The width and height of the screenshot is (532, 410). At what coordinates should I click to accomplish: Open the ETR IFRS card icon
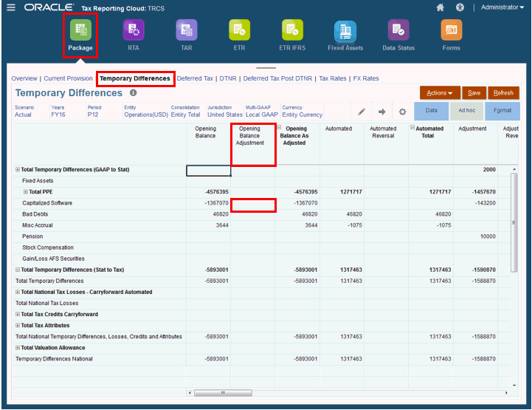coord(292,30)
